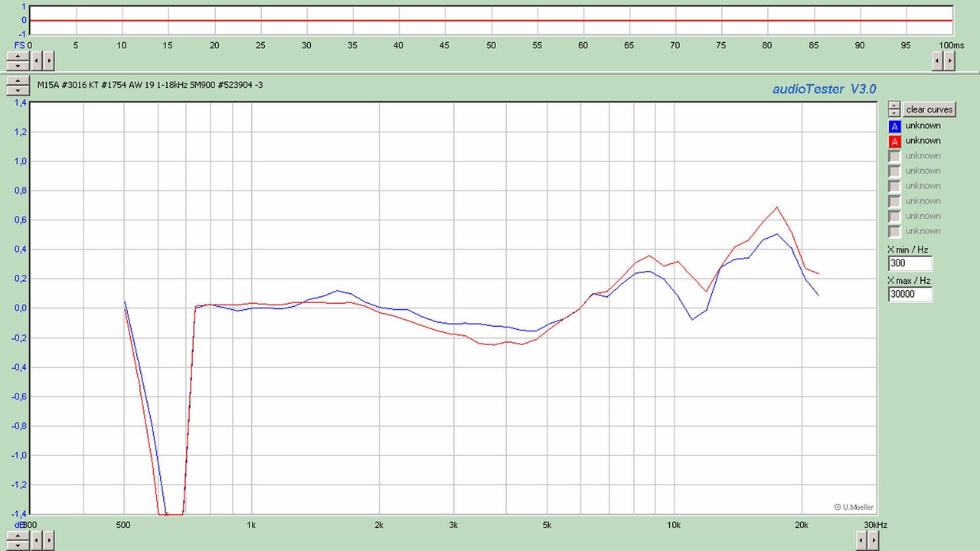
Task: Click the left arrow below the dB axis
Action: click(35, 540)
